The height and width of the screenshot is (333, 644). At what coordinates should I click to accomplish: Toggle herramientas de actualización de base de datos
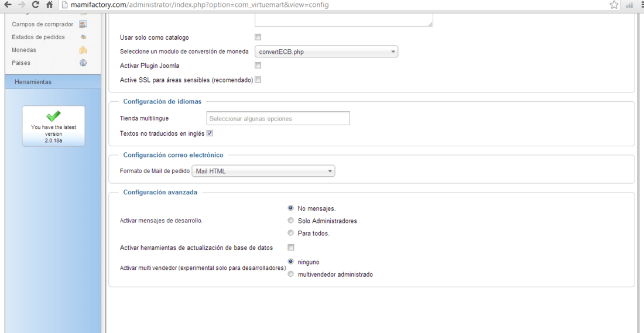tap(291, 247)
